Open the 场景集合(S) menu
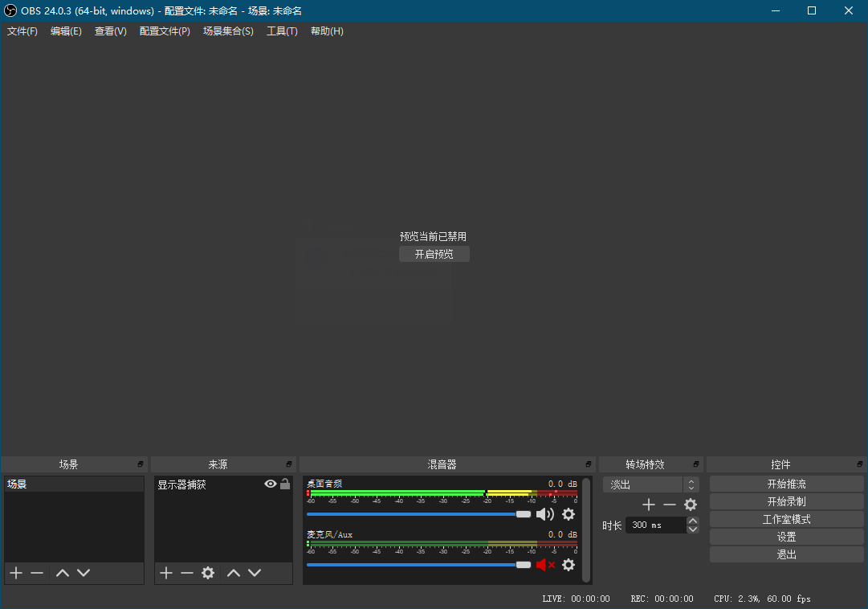Screen dimensions: 868x609 [228, 31]
